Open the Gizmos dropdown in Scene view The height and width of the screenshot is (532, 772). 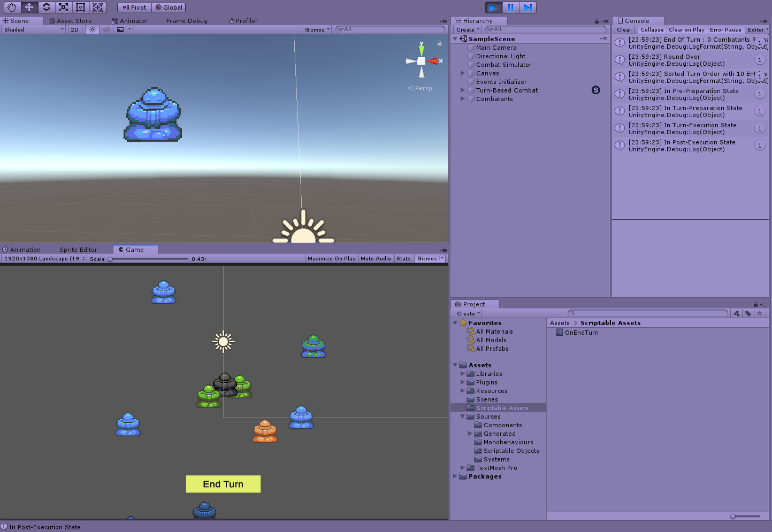[316, 29]
